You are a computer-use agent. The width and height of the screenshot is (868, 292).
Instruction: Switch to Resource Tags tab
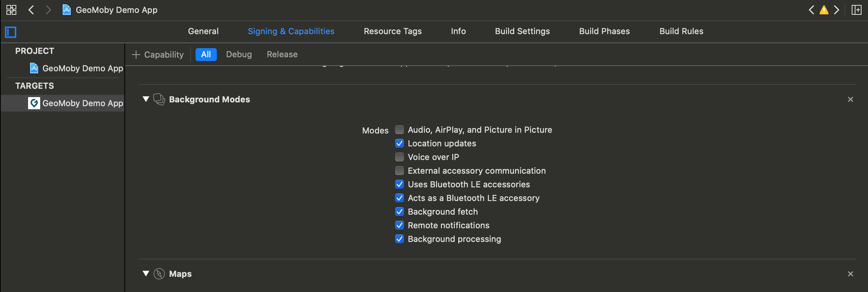(393, 31)
